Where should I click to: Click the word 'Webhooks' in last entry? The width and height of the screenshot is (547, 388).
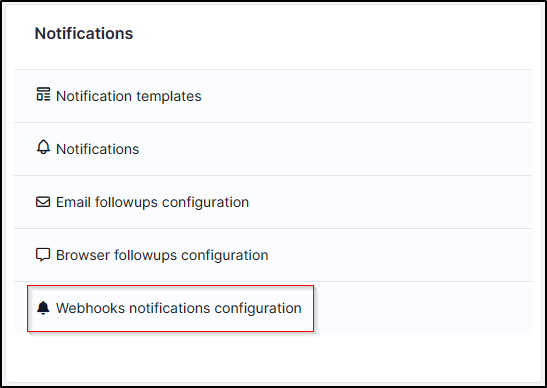click(90, 308)
